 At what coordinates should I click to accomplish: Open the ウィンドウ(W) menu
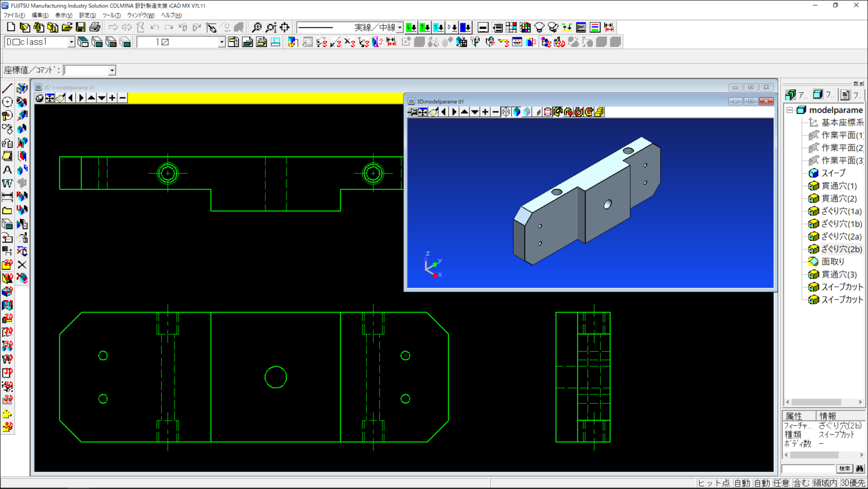(140, 15)
